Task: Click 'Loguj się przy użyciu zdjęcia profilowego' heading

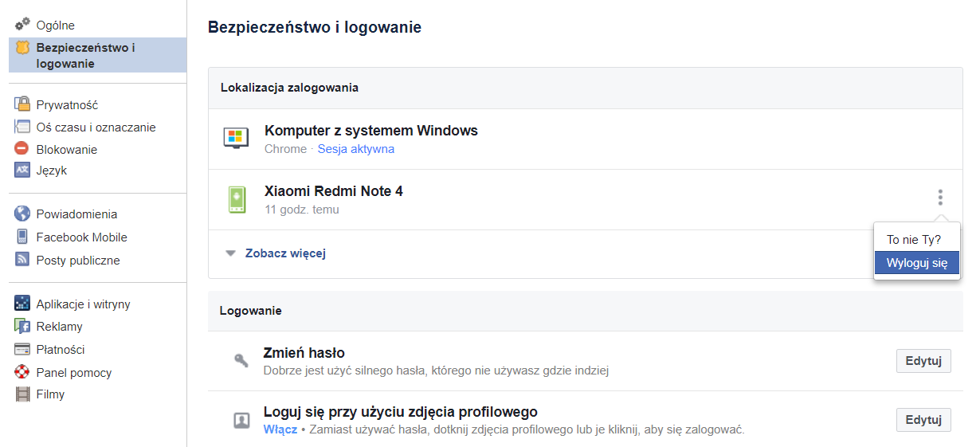Action: tap(401, 412)
